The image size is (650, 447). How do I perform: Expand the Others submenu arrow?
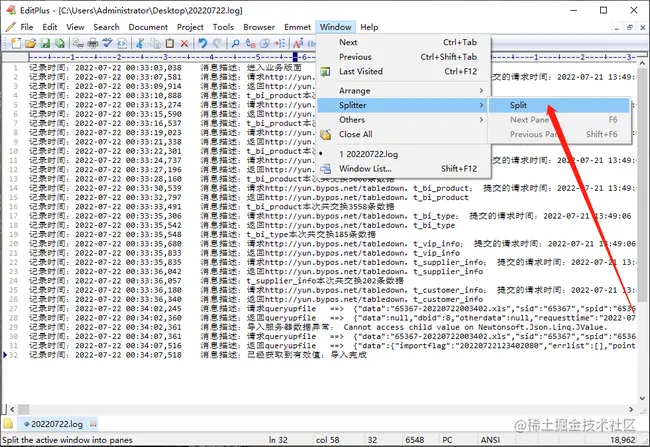coord(481,119)
